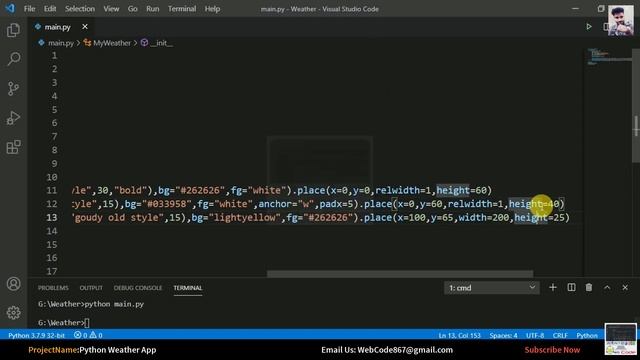Click the webcam profile thumbnail
This screenshot has height=360, width=640.
(x=621, y=20)
